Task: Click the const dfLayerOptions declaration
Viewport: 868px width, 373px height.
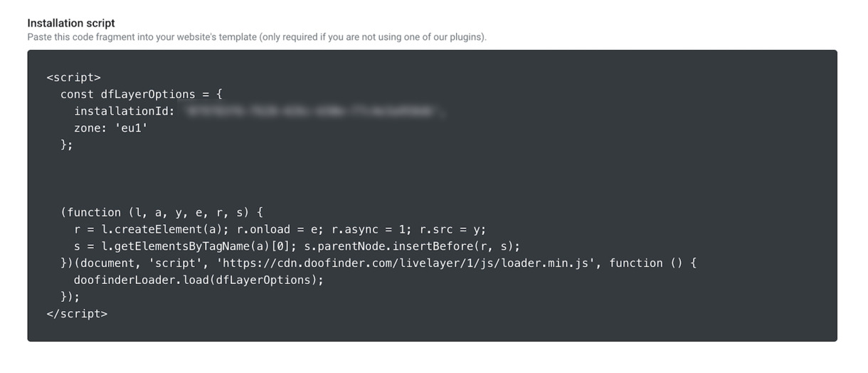Action: (x=142, y=94)
